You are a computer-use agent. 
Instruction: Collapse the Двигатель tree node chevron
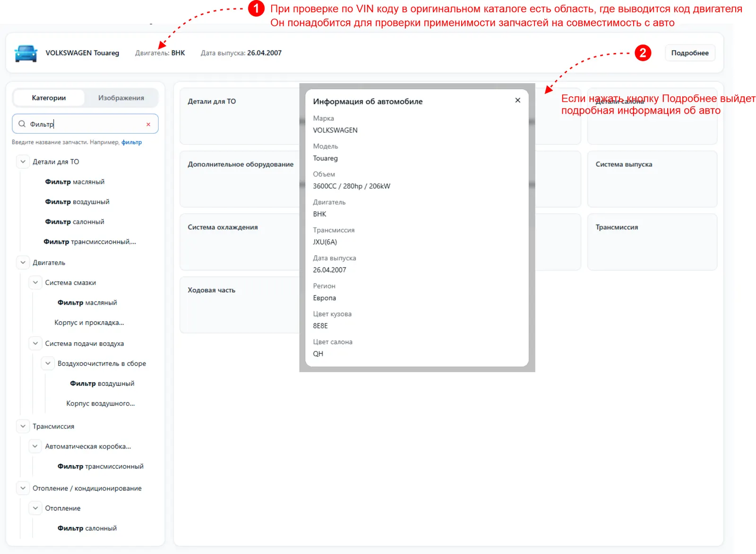[x=23, y=262]
